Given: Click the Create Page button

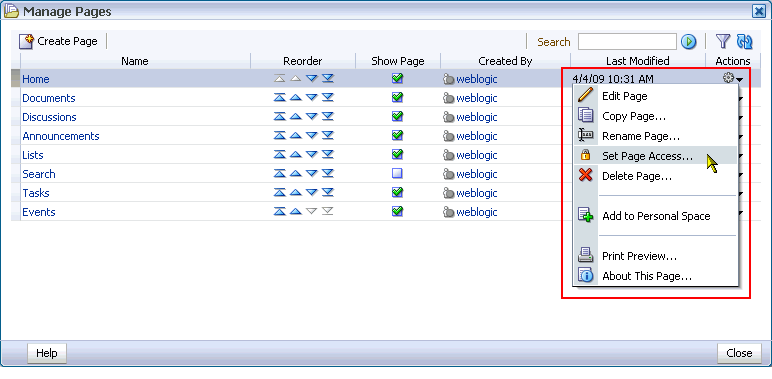Looking at the screenshot, I should (59, 41).
